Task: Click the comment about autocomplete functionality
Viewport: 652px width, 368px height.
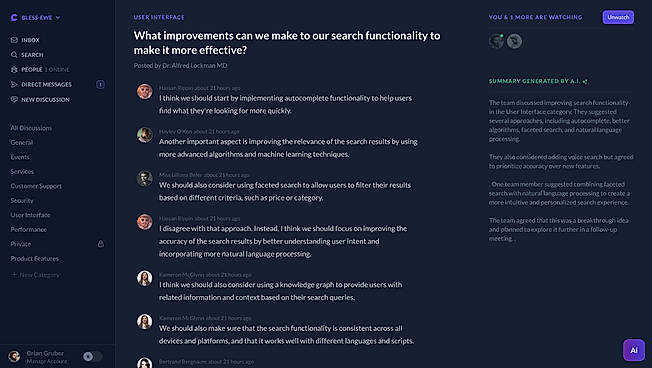Action: [285, 104]
